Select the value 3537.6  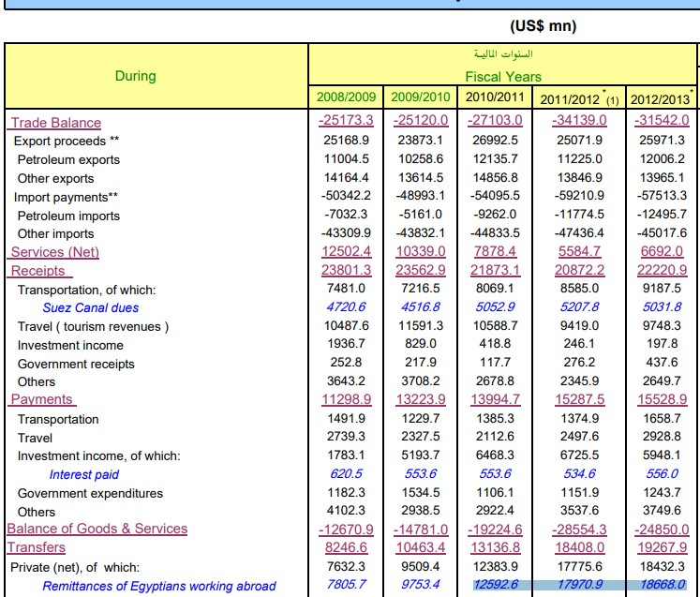coord(579,510)
